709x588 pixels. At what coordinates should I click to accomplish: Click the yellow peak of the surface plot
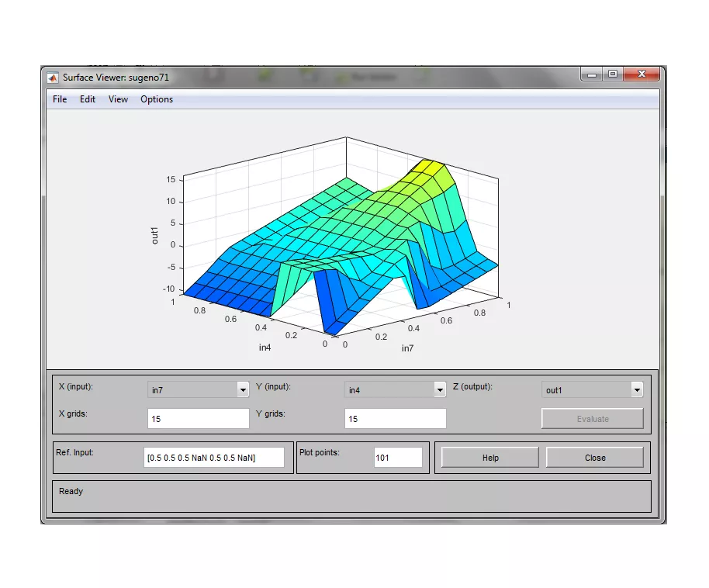click(428, 168)
